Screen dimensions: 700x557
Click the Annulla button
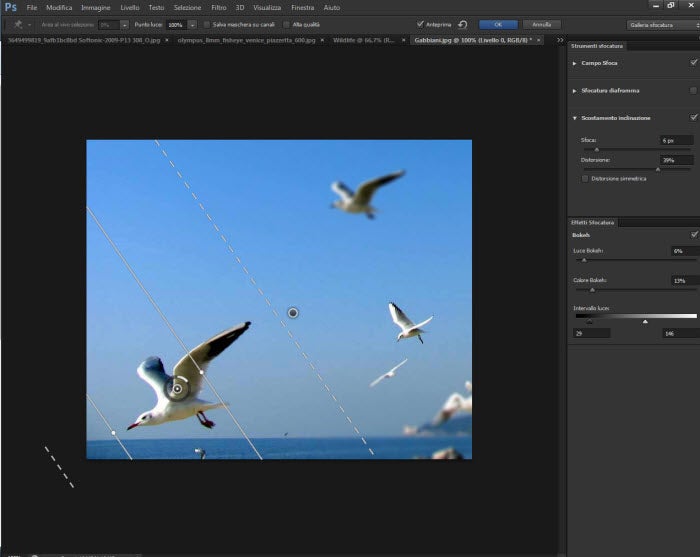[541, 23]
